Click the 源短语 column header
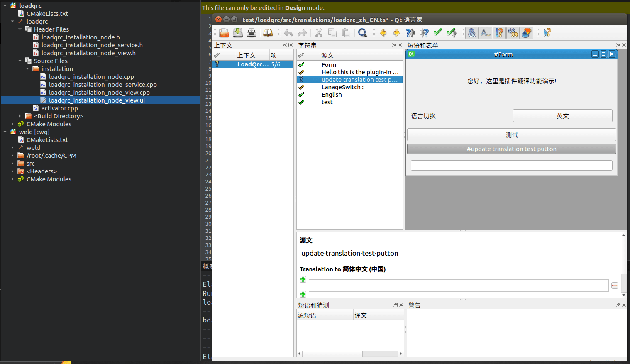Image resolution: width=630 pixels, height=364 pixels. (x=325, y=315)
